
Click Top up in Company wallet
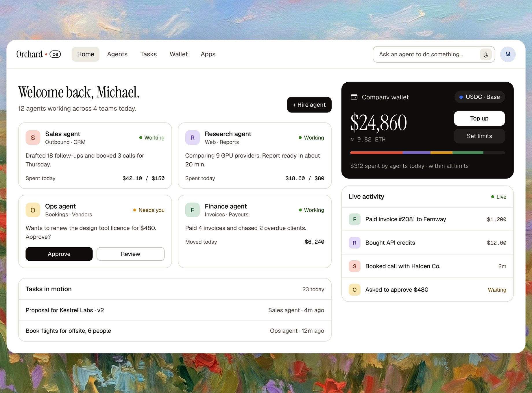click(479, 118)
